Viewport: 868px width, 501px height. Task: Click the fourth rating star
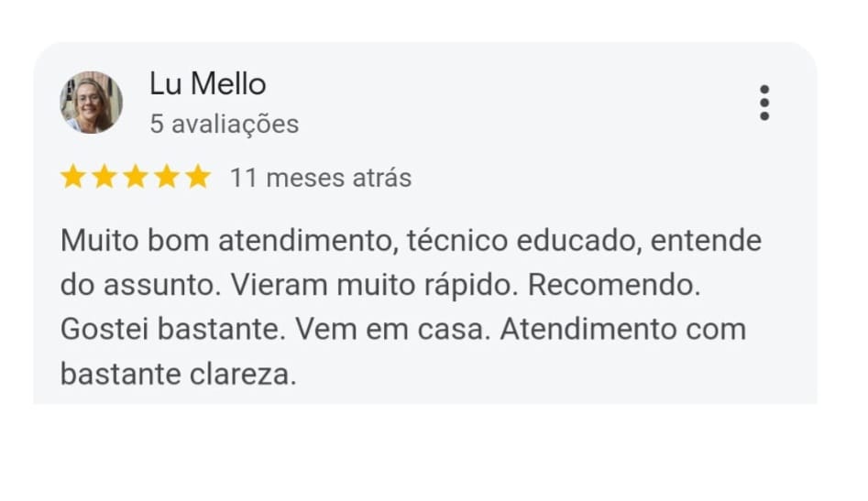tap(167, 178)
